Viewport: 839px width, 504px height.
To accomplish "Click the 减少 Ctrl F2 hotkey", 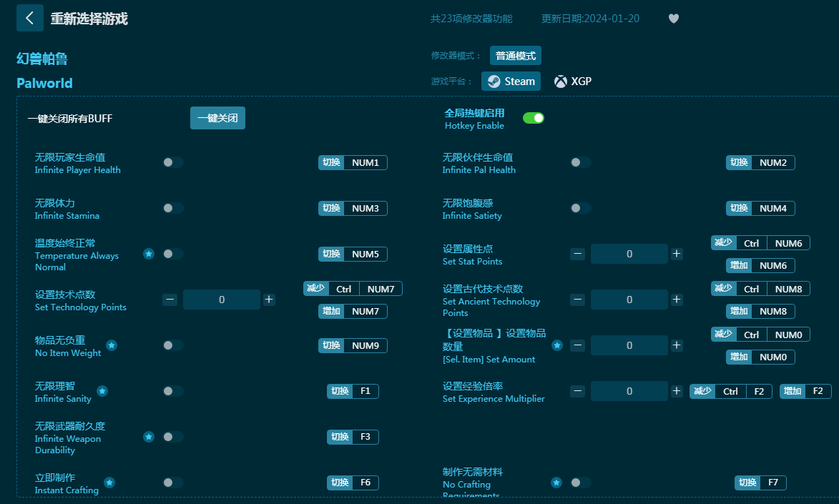I will point(731,391).
